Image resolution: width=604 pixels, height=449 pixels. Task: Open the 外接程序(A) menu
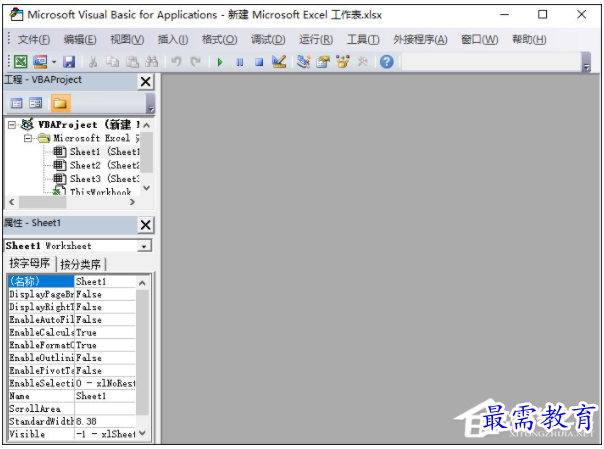coord(420,39)
